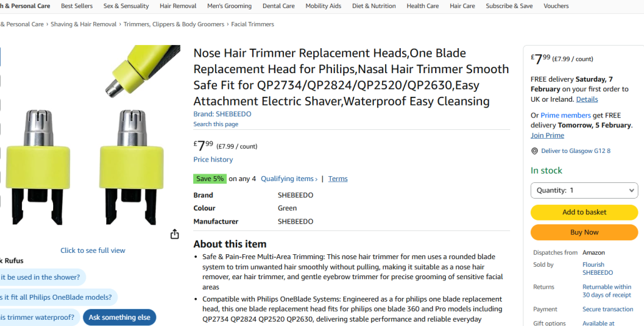Image resolution: width=644 pixels, height=326 pixels.
Task: Open Returnable within 30 days details
Action: tap(606, 291)
